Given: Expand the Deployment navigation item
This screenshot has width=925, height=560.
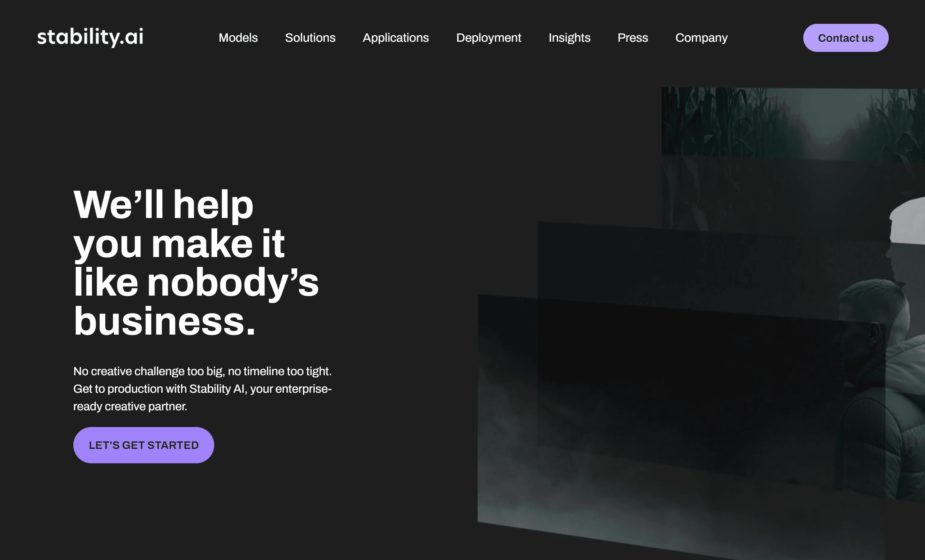Looking at the screenshot, I should [488, 38].
